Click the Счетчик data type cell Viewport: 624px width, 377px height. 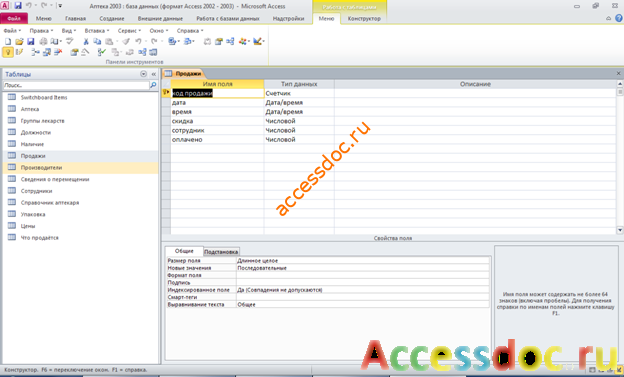click(299, 93)
